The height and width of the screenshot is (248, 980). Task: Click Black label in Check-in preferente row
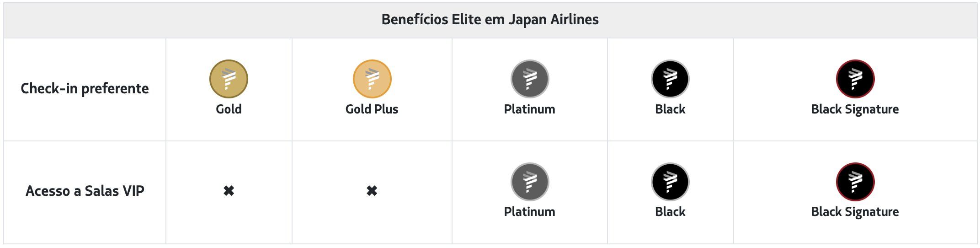click(x=670, y=109)
